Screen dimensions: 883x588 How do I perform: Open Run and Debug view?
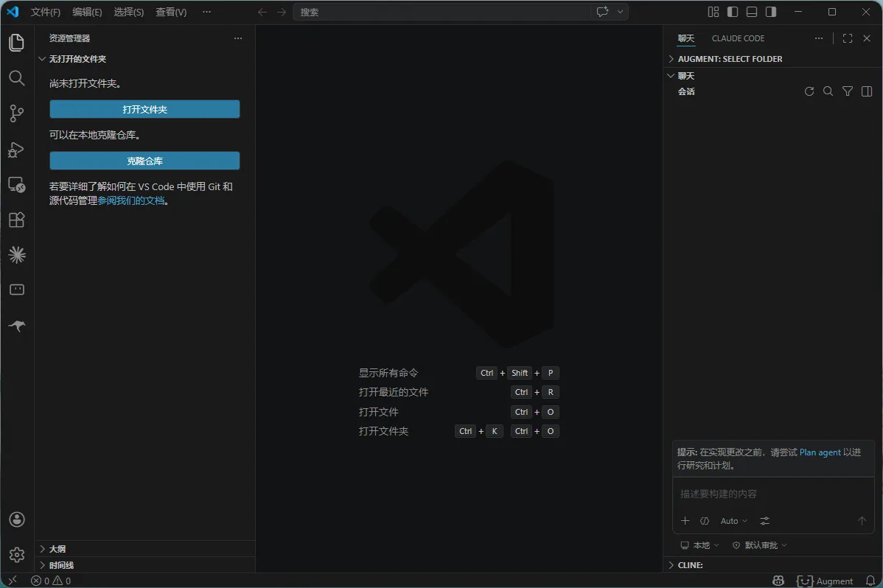17,150
